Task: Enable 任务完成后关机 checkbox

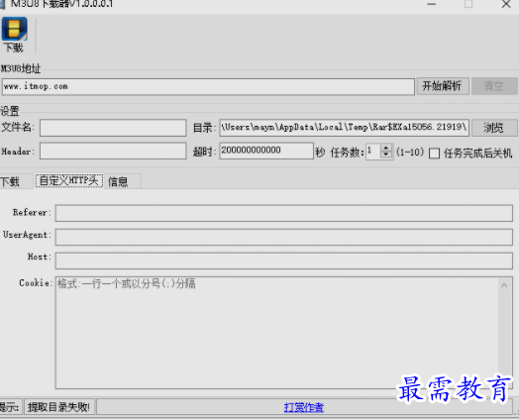Action: click(x=434, y=154)
